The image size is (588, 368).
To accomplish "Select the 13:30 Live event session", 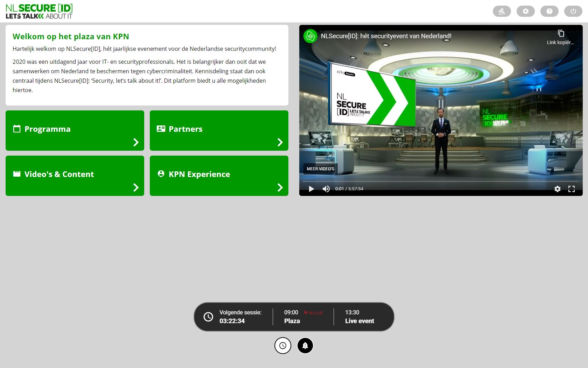I will point(359,317).
